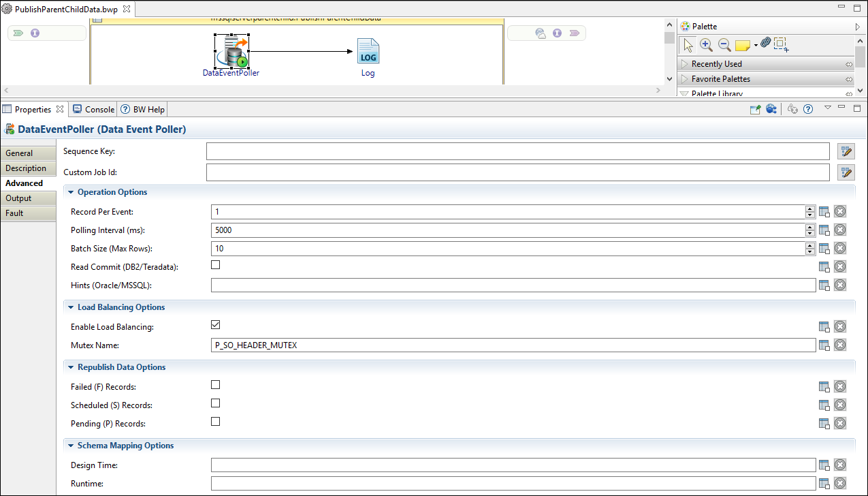The height and width of the screenshot is (496, 868).
Task: Click module property icon for Mutex Name
Action: [x=824, y=345]
